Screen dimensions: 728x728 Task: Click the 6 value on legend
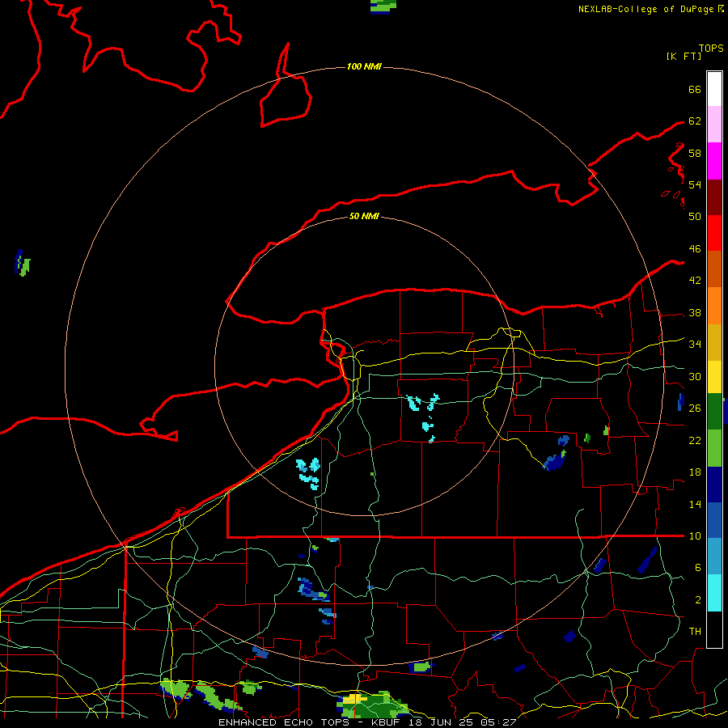(697, 568)
